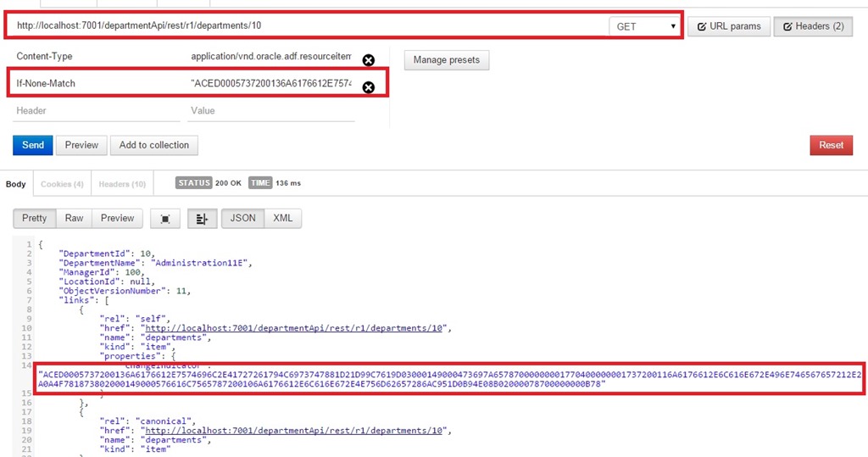Click the fullscreen response view icon
Viewport: 868px width, 457px height.
click(x=165, y=219)
